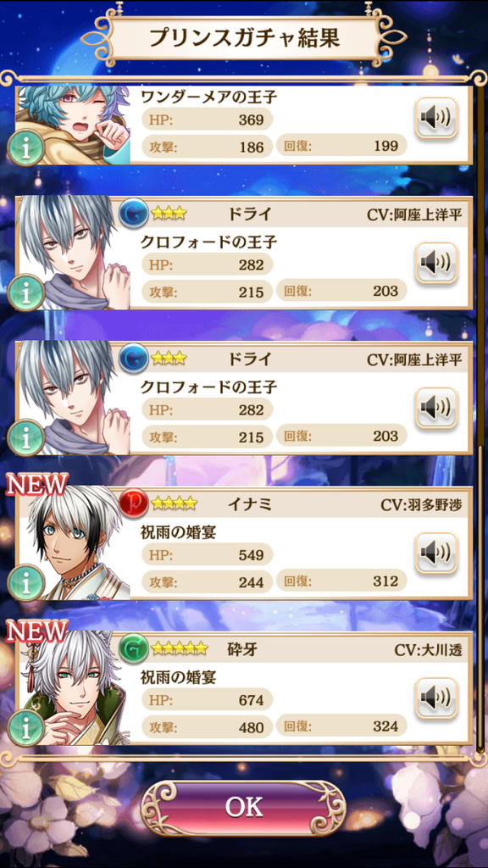
Task: Play イナミ voice sample speaker icon
Action: [436, 553]
